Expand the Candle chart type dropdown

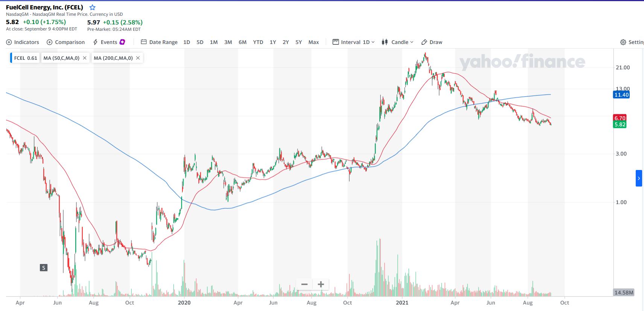[398, 42]
